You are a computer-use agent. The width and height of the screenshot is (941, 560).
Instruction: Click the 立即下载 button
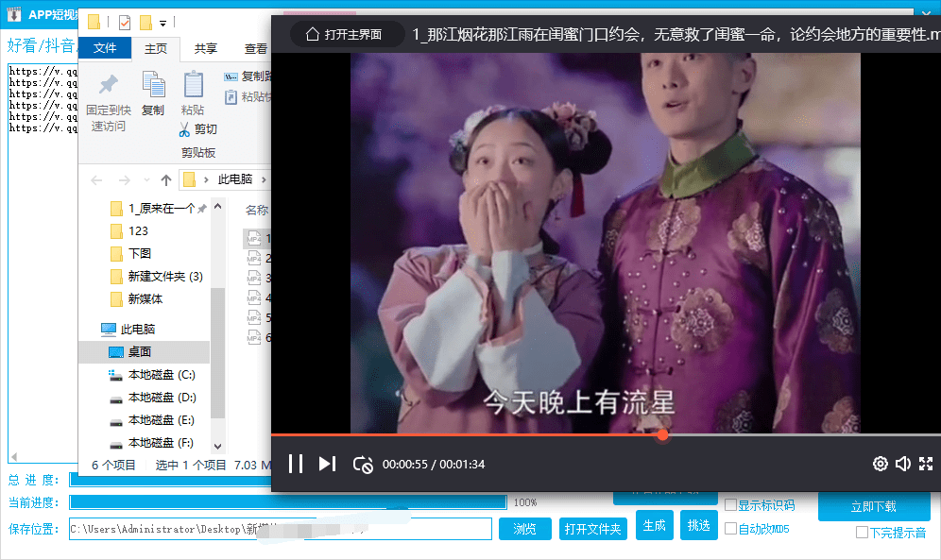click(x=874, y=506)
